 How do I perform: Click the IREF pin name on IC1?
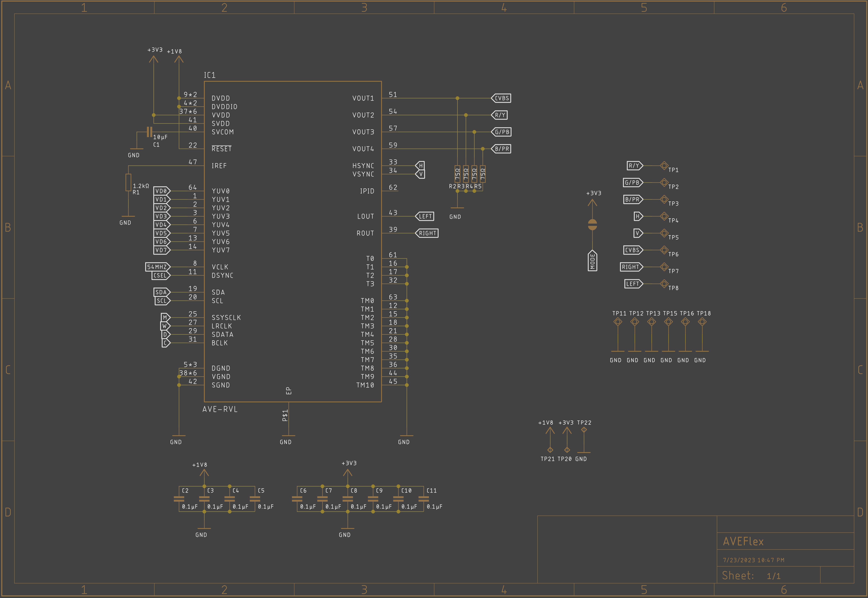pyautogui.click(x=219, y=166)
